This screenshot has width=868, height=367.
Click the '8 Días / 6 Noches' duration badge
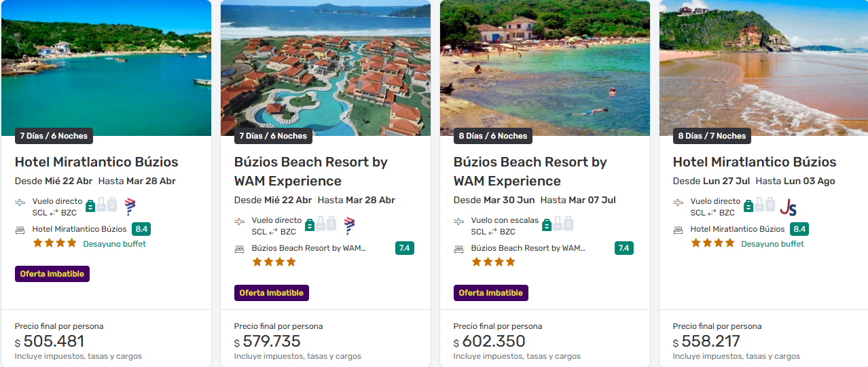(x=493, y=136)
